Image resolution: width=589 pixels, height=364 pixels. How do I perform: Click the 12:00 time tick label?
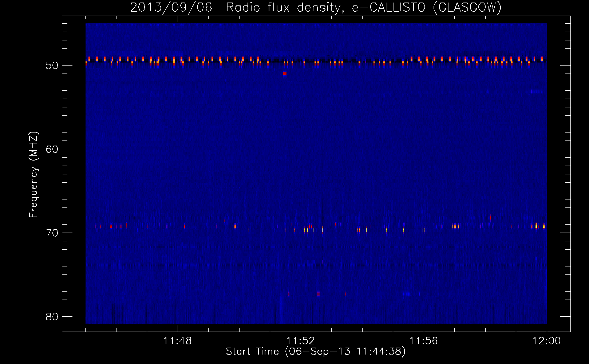pos(547,341)
